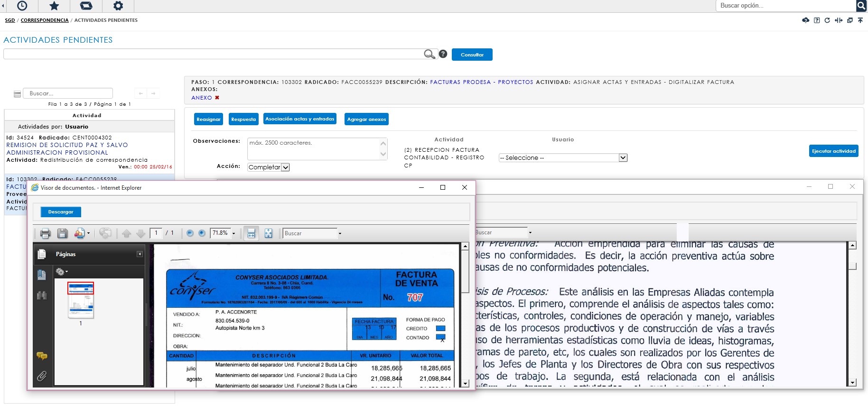The height and width of the screenshot is (406, 868).
Task: Zoom out with the minus icon
Action: click(190, 233)
